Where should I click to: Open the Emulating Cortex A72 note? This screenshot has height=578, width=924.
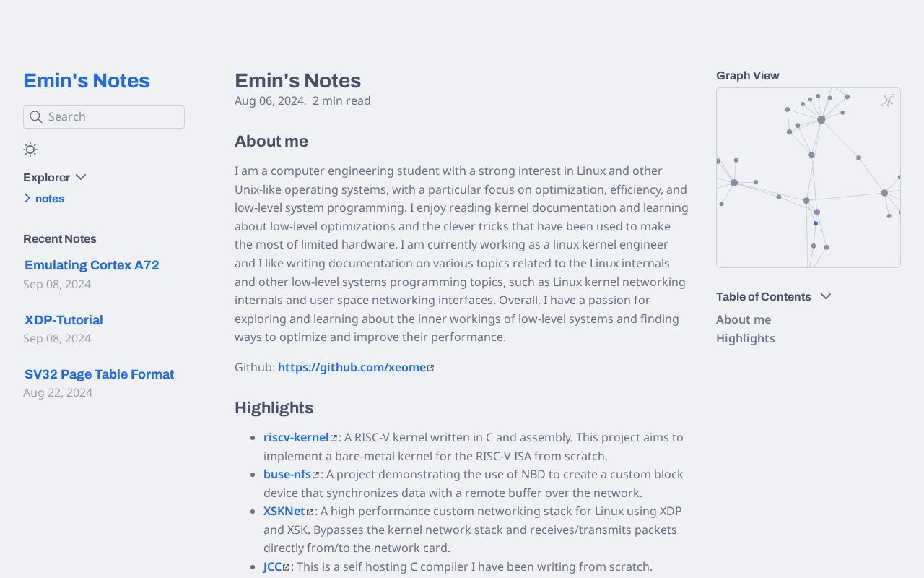point(92,265)
